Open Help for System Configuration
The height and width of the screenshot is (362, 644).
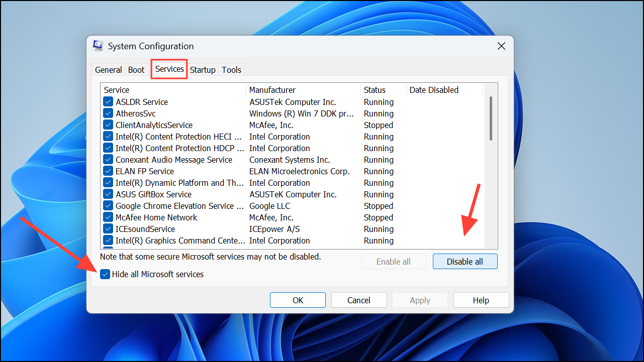pyautogui.click(x=481, y=300)
